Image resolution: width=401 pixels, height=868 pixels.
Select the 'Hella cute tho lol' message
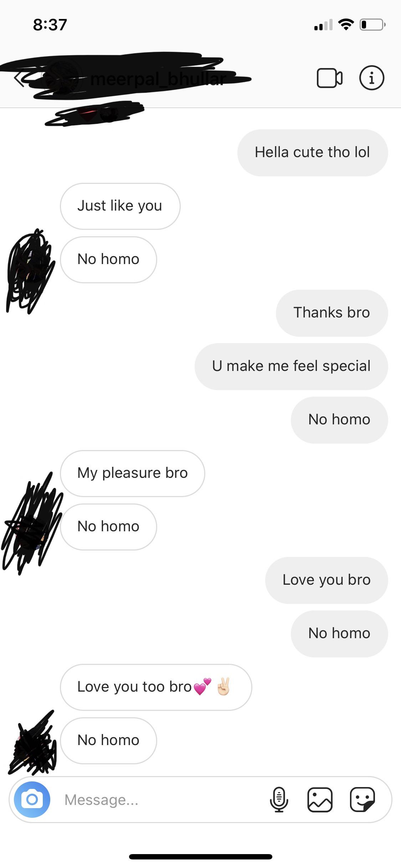coord(313,153)
